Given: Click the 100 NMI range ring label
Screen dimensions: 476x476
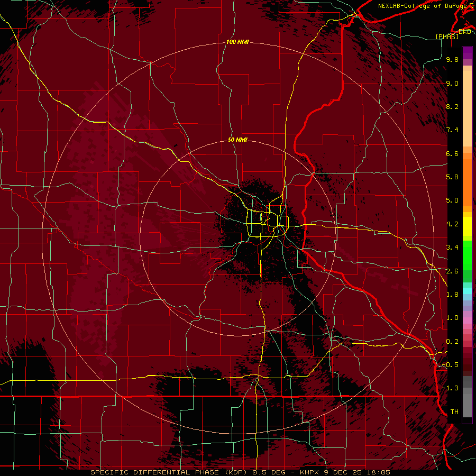Looking at the screenshot, I should coord(237,42).
